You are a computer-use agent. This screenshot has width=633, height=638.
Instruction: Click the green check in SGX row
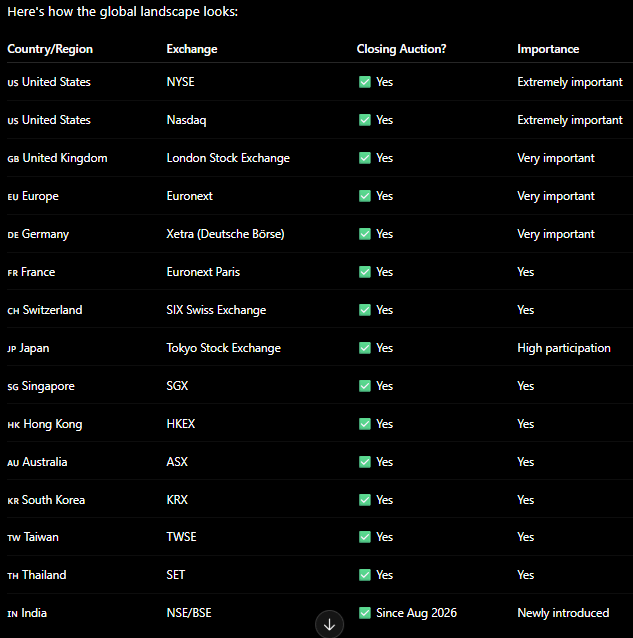365,386
